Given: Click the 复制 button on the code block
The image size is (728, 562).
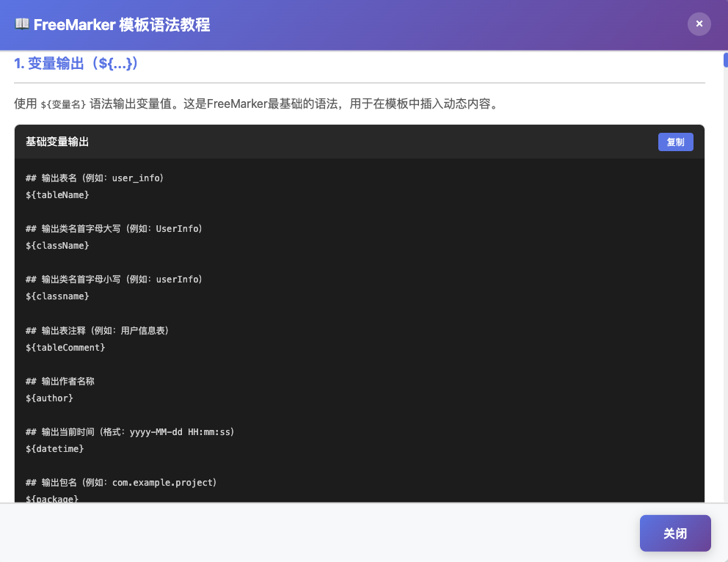Looking at the screenshot, I should pos(675,142).
